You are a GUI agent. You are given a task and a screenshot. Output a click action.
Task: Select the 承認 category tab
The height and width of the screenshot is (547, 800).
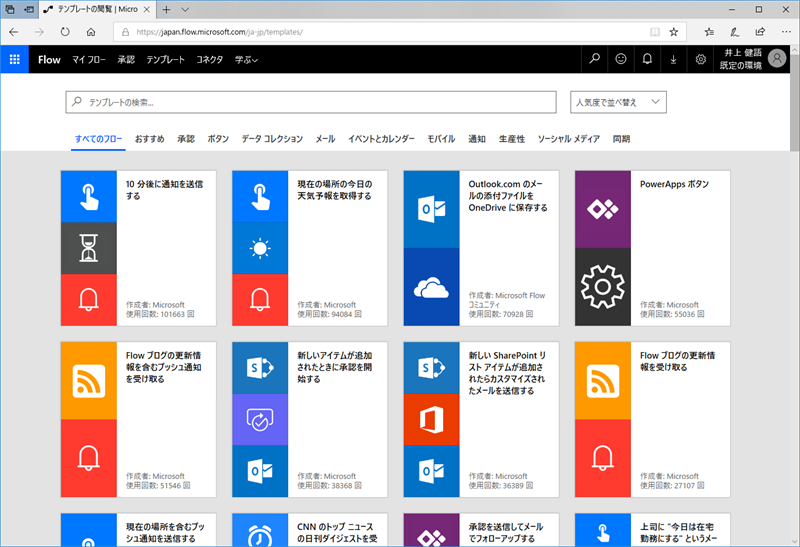186,139
